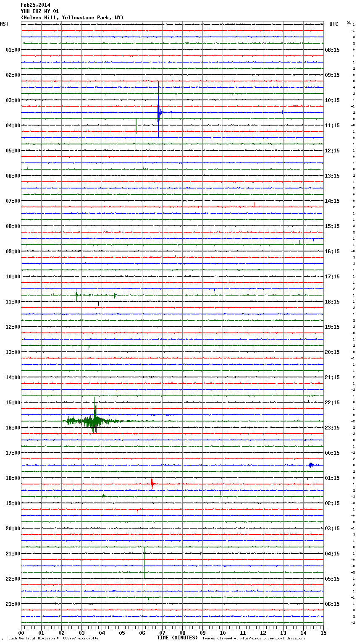Click the date label Feb25,2014

35,5
